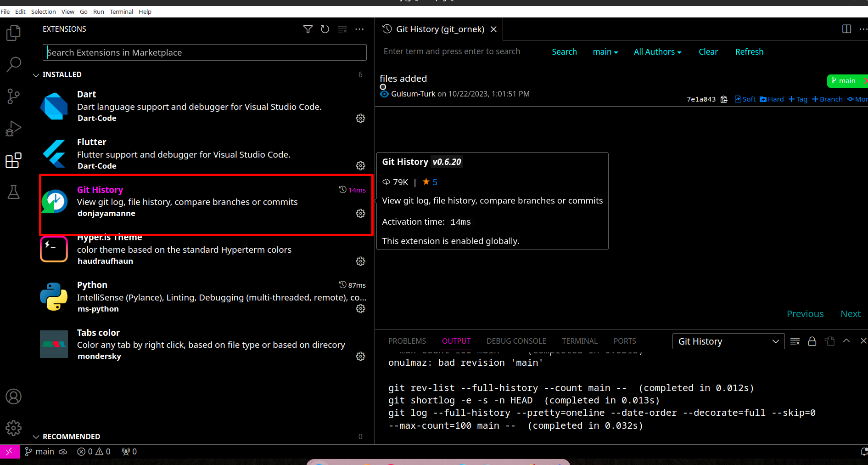Viewport: 868px width, 465px height.
Task: Click the Clear link in Git History
Action: click(x=708, y=52)
